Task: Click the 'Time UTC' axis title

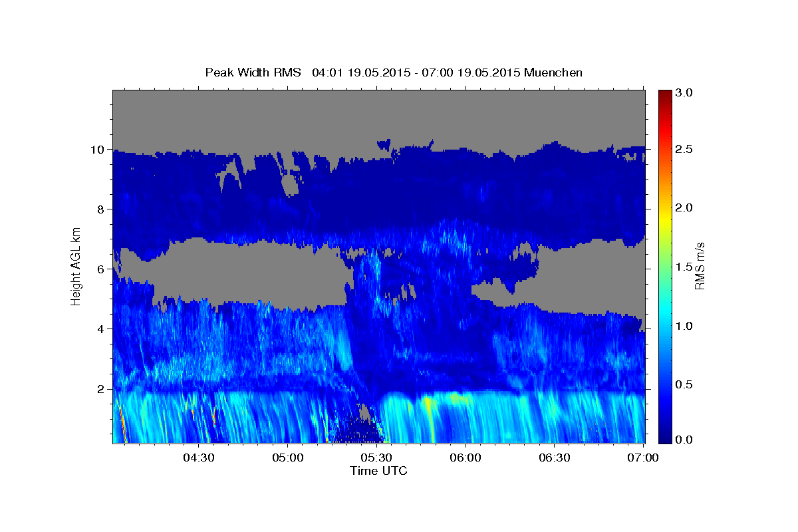Action: pyautogui.click(x=378, y=471)
